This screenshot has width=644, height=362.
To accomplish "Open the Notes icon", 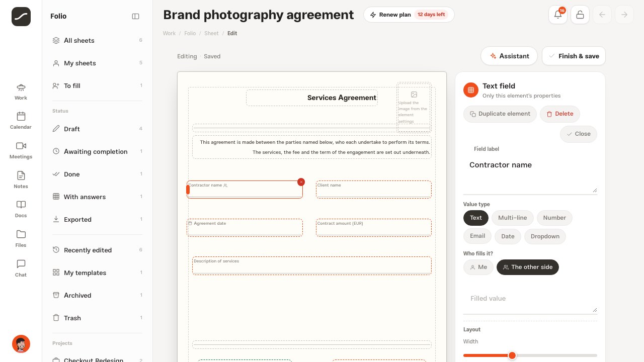I will click(21, 180).
